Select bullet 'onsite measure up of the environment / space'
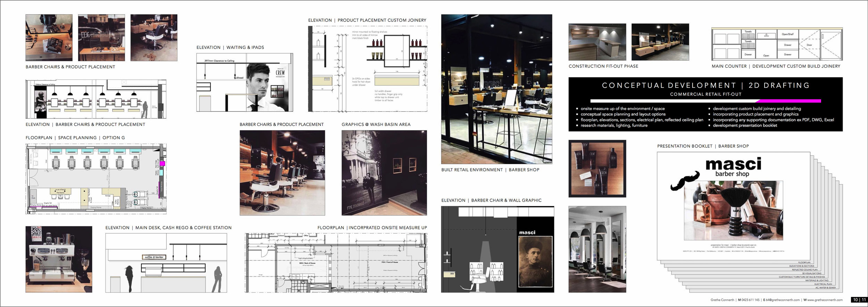868x307 pixels. pyautogui.click(x=623, y=109)
